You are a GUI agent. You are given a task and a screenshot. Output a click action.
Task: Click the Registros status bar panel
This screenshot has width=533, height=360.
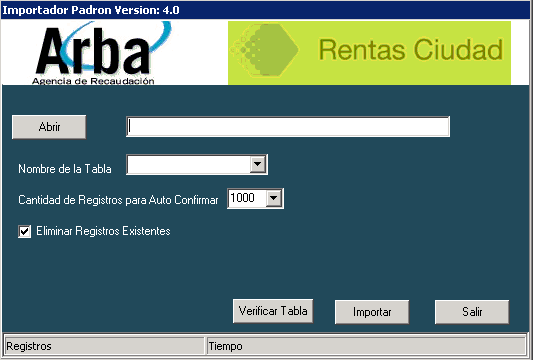click(x=104, y=346)
